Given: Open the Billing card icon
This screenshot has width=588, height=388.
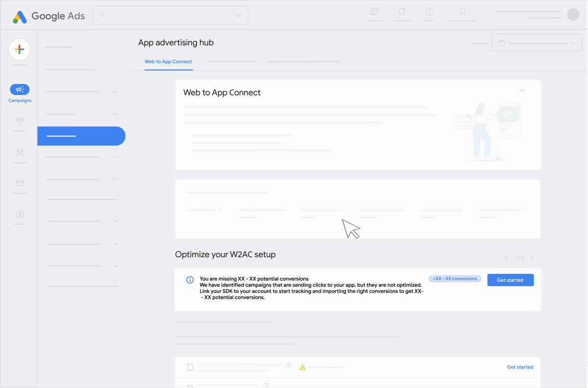Looking at the screenshot, I should 20,183.
